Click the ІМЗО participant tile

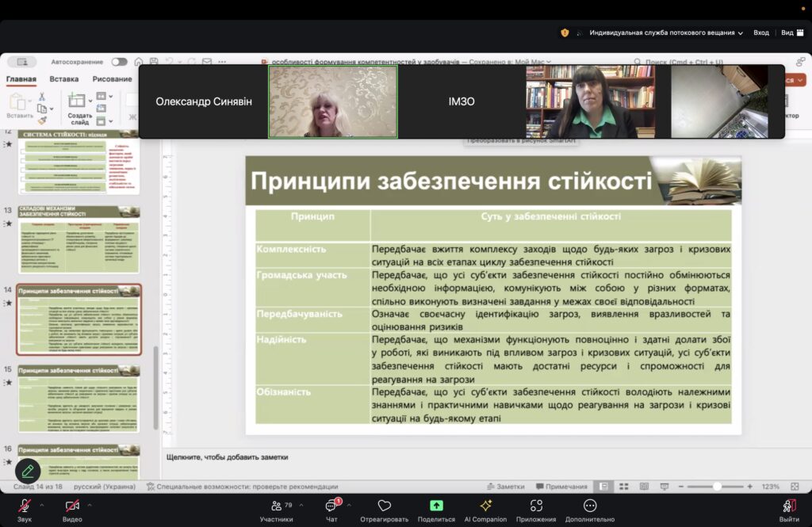click(x=462, y=101)
